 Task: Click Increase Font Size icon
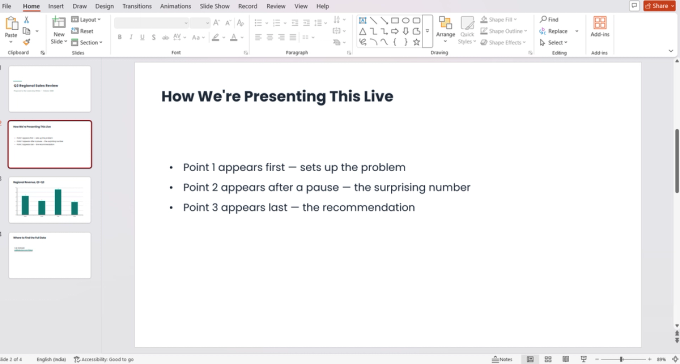pyautogui.click(x=217, y=23)
